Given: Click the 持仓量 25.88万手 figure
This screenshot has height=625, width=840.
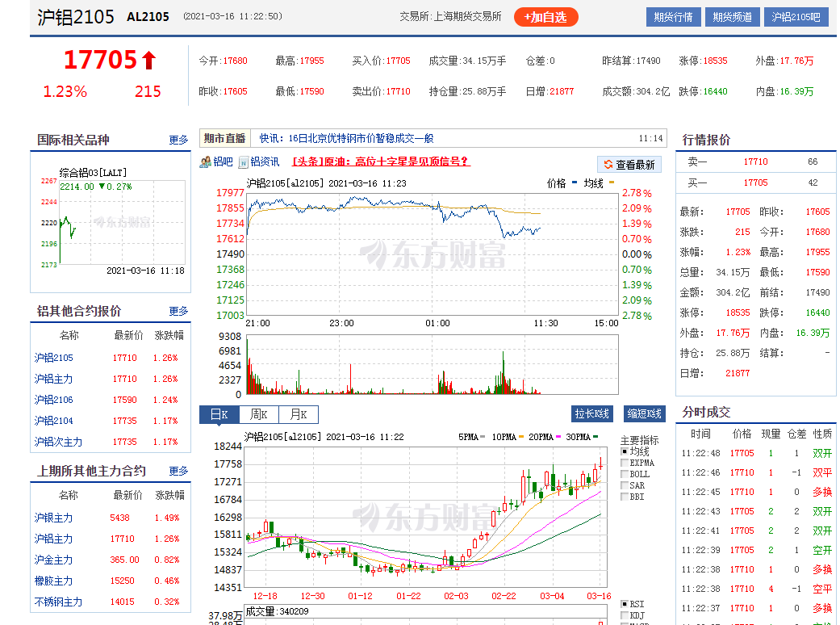Looking at the screenshot, I should click(484, 91).
